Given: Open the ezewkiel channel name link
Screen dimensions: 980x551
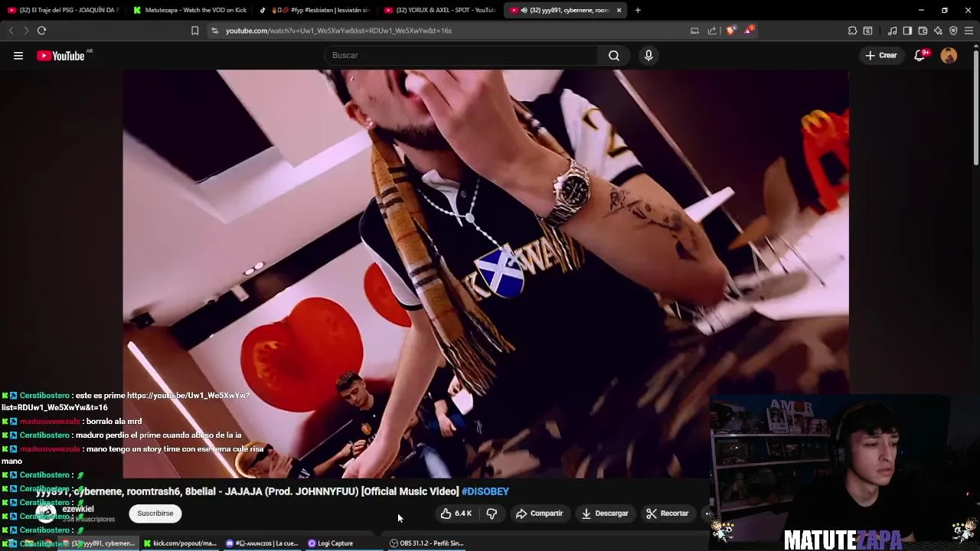Looking at the screenshot, I should click(x=78, y=509).
